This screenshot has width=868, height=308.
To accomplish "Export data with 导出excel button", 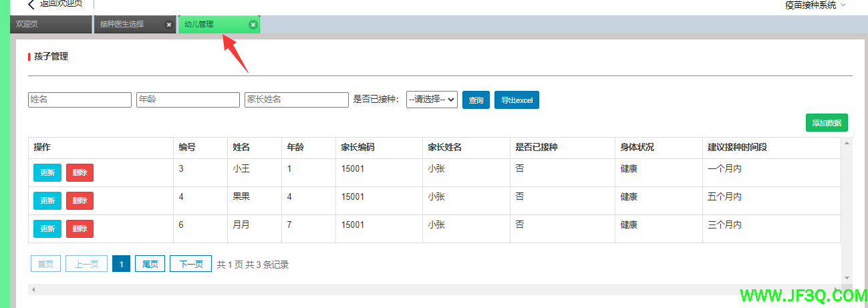I will (517, 100).
